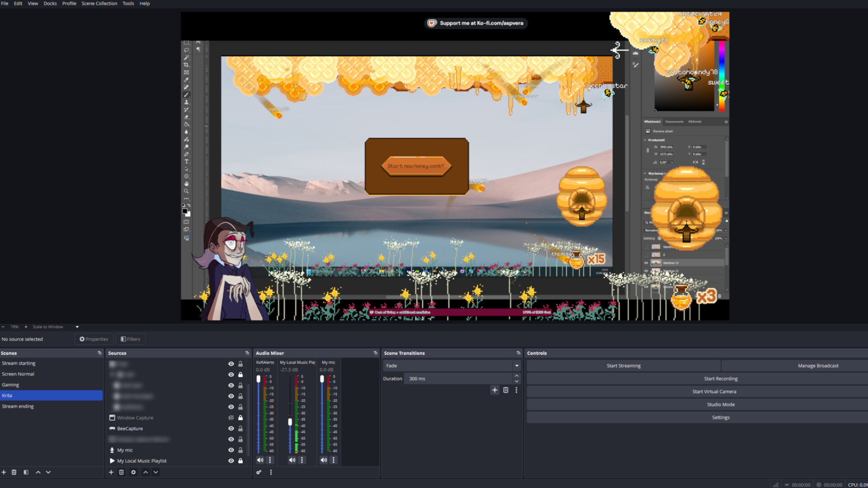Show the hidden Window Capture source
868x488 pixels.
coord(231,418)
